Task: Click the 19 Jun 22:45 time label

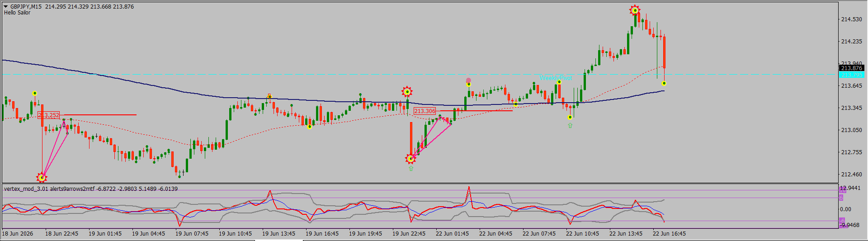Action: point(409,234)
